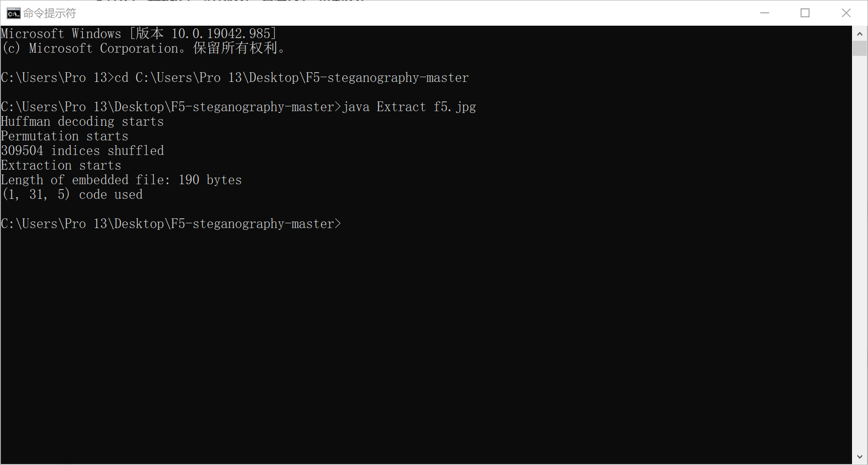The width and height of the screenshot is (868, 465).
Task: Click the 'Extraction starts' output line
Action: [x=61, y=165]
